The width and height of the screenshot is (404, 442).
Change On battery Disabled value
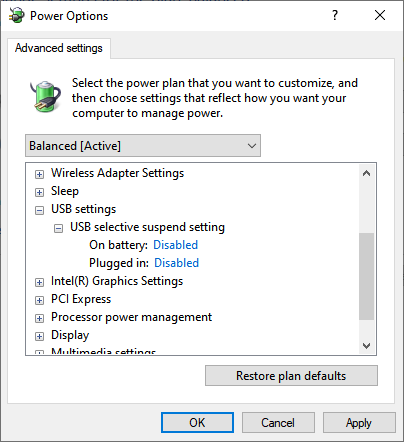pos(175,245)
